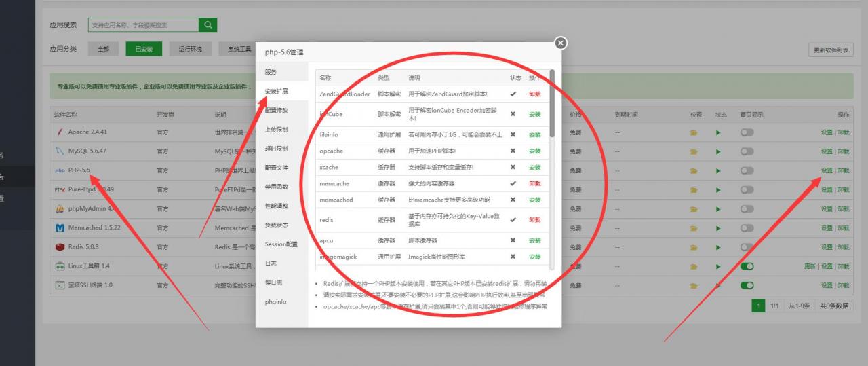The height and width of the screenshot is (366, 868).
Task: Click 更新软件列表 button
Action: tap(831, 50)
